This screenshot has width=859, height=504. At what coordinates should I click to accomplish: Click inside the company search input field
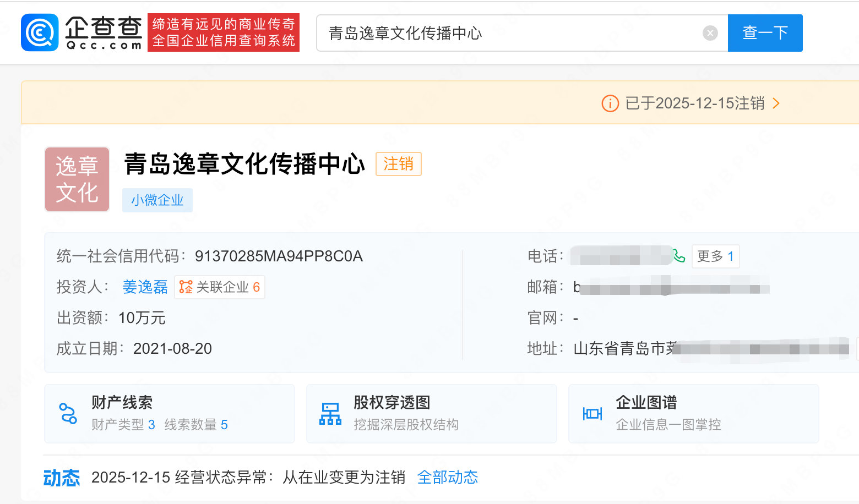coord(496,33)
